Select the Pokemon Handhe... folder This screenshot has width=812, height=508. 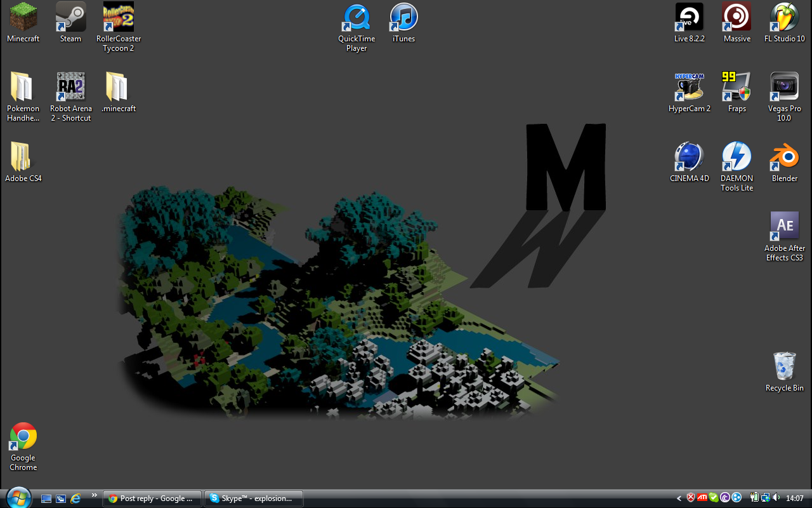point(23,97)
